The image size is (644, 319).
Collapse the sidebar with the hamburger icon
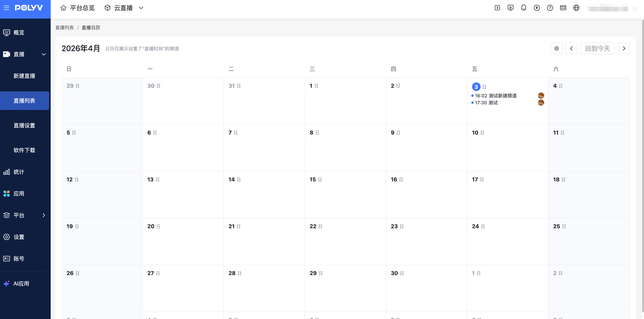click(x=7, y=8)
